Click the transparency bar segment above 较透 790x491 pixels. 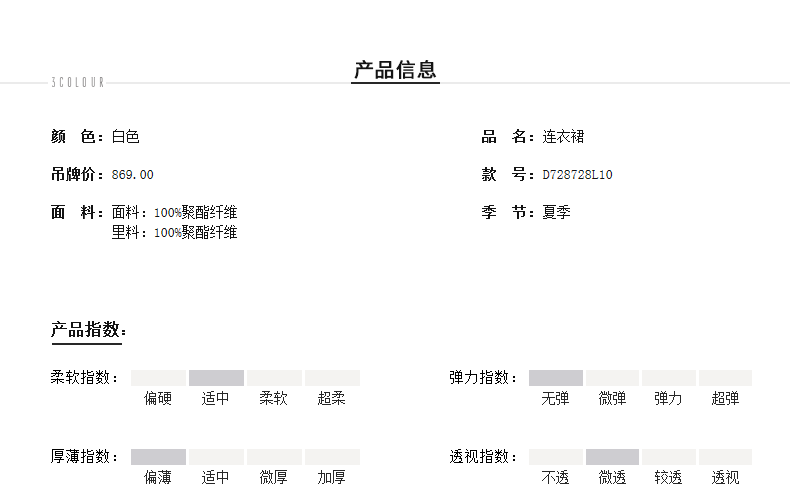click(669, 457)
